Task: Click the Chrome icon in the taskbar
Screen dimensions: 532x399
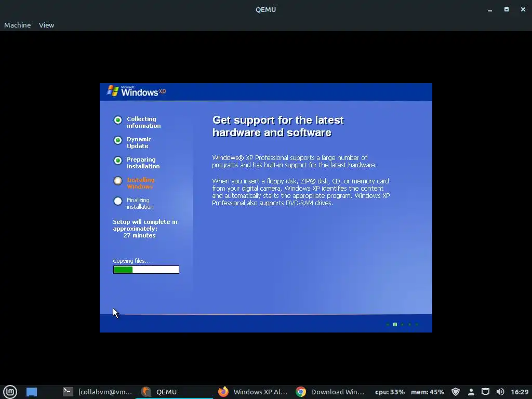Action: pos(301,392)
